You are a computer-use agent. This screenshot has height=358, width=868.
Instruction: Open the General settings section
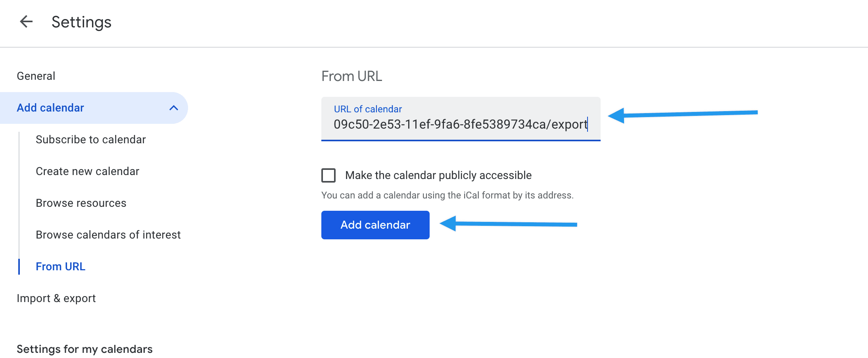click(36, 76)
